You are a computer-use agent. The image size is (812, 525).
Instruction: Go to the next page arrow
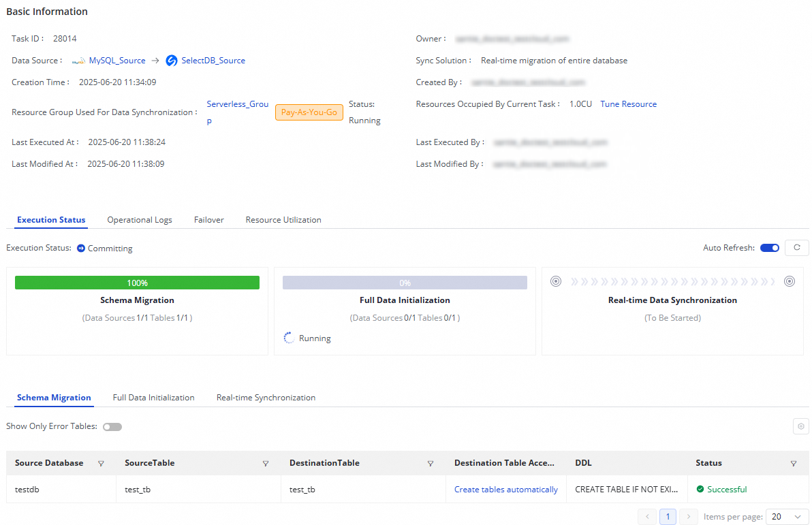(689, 517)
